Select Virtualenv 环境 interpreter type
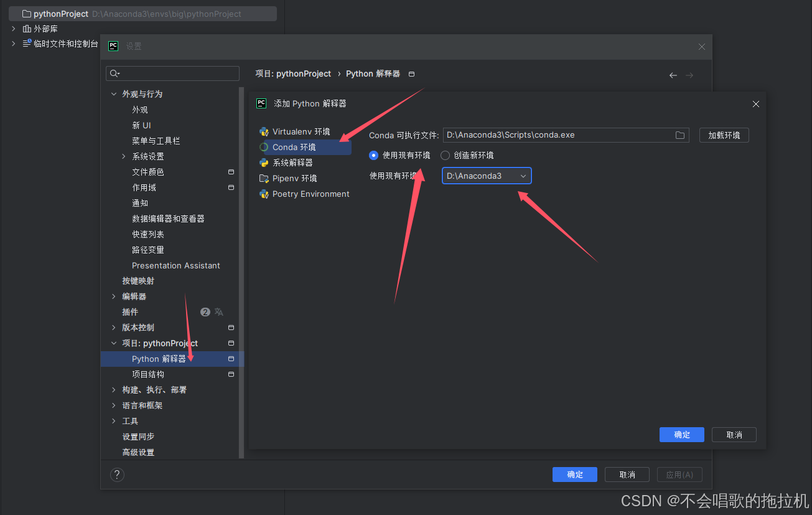 tap(301, 131)
